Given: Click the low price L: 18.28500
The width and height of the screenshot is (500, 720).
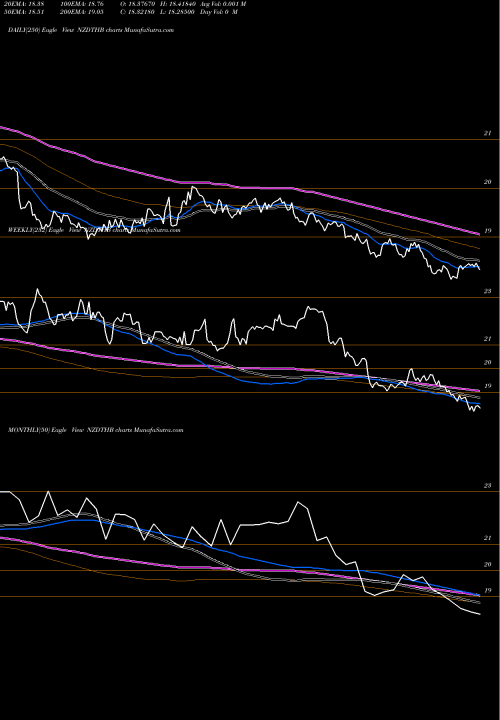Looking at the screenshot, I should tap(176, 12).
